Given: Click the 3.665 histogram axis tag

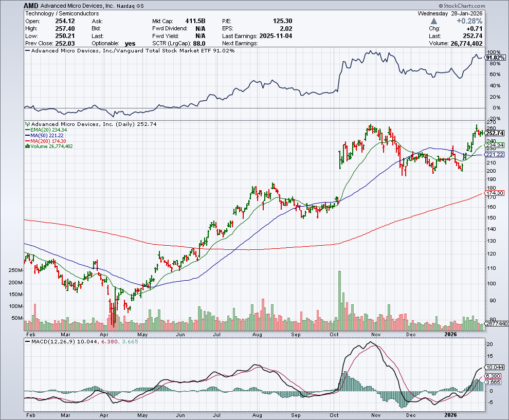Looking at the screenshot, I should pyautogui.click(x=494, y=382).
